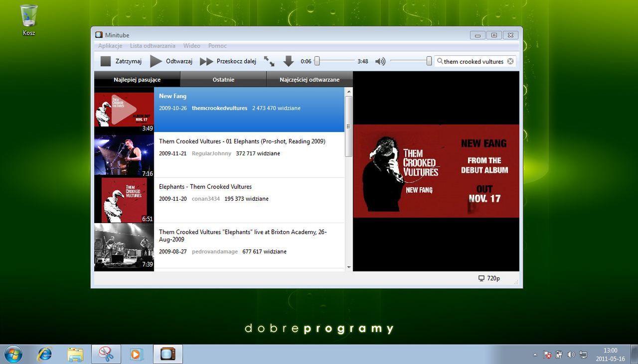Launch Internet Explorer from taskbar
The image size is (638, 364).
45,354
